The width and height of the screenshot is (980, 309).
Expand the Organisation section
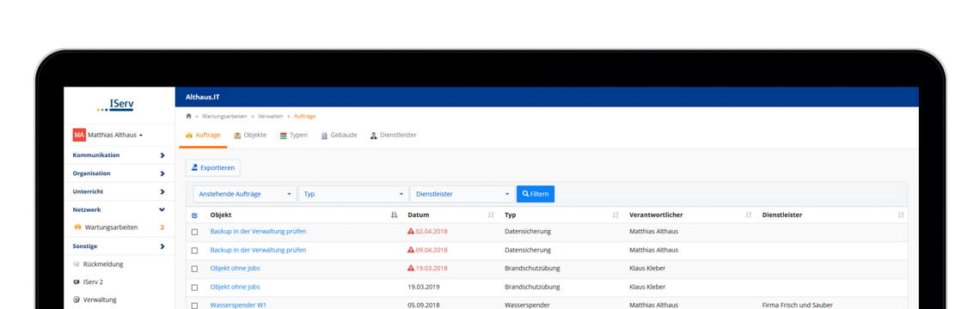pyautogui.click(x=119, y=173)
